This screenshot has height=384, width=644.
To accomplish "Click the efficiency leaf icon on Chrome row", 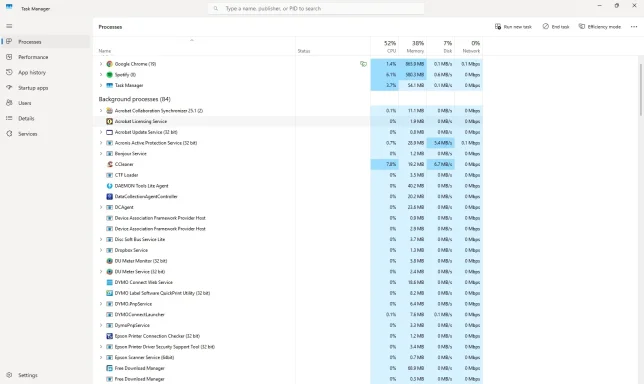I will (363, 64).
